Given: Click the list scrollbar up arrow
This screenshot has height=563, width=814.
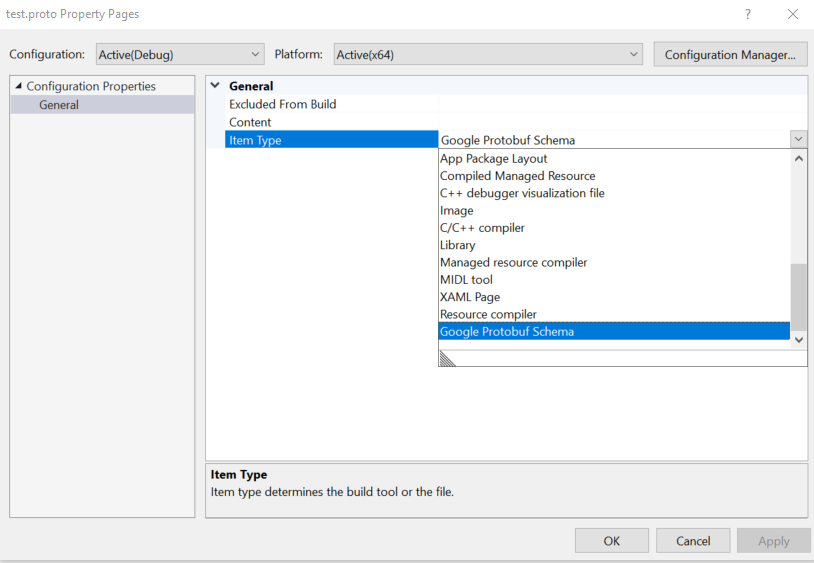Looking at the screenshot, I should click(x=799, y=158).
